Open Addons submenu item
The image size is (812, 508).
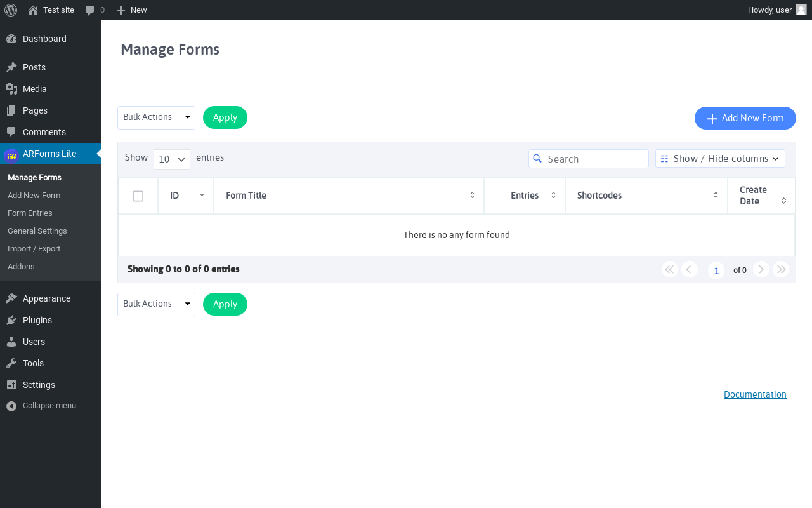pos(21,266)
